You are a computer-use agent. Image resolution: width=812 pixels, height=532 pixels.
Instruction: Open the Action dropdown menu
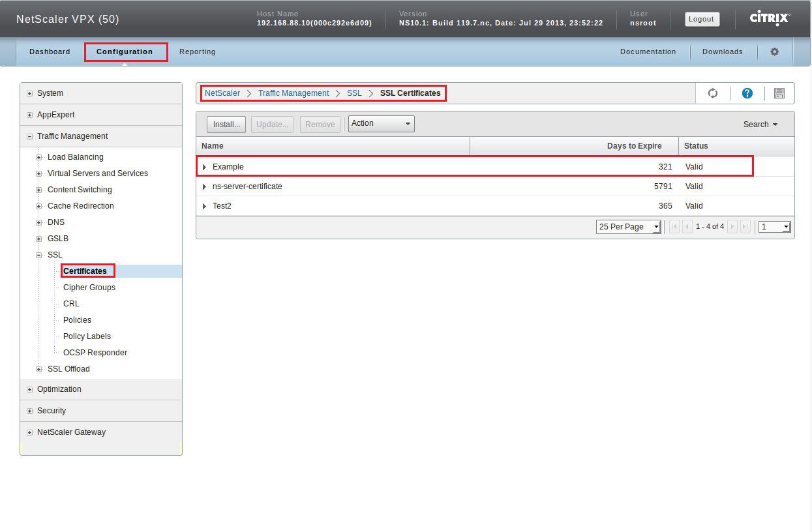(381, 124)
